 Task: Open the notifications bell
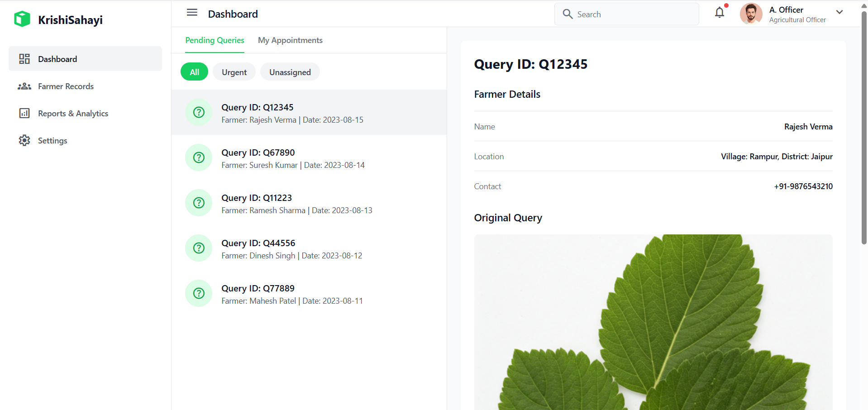point(720,13)
